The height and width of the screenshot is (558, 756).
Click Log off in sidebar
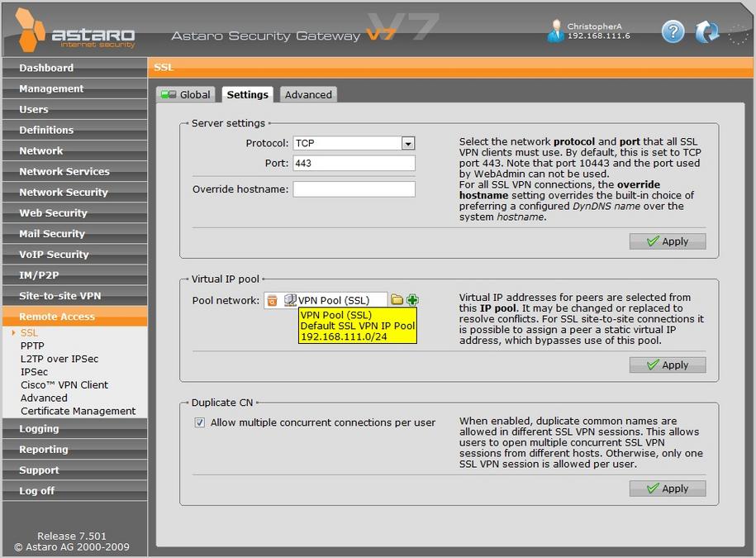75,491
